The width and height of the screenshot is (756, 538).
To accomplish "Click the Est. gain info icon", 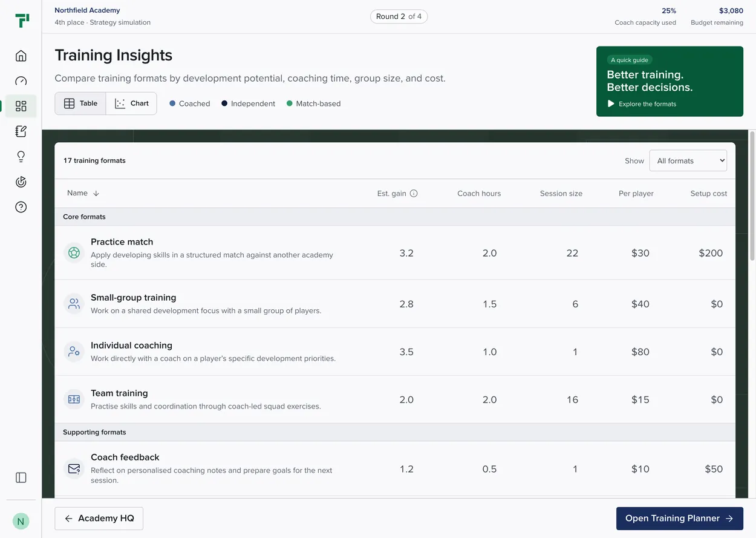I will (x=414, y=194).
